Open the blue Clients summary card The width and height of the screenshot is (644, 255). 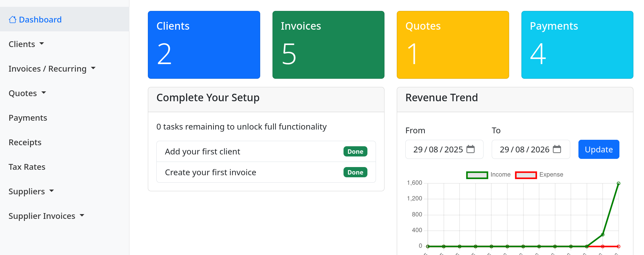[x=204, y=45]
